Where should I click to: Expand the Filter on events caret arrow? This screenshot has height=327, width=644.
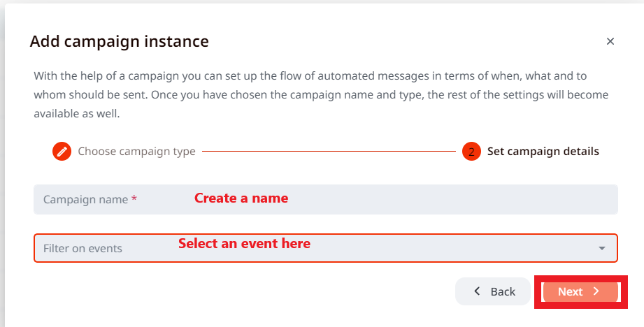602,248
